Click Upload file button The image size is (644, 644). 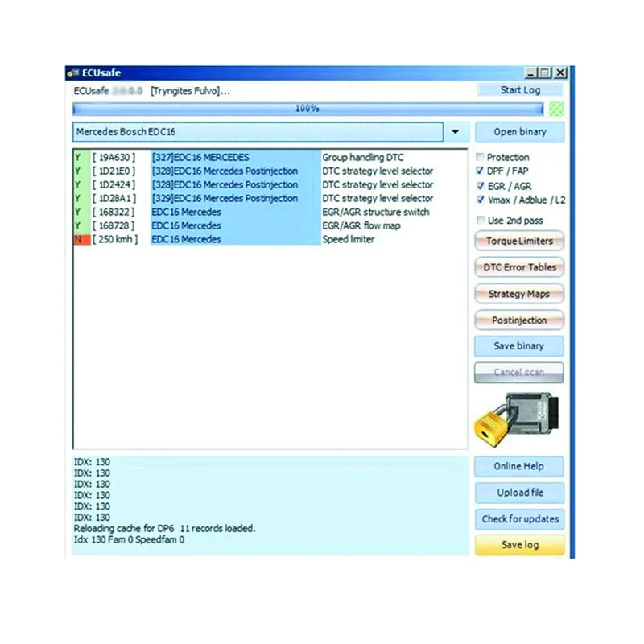[519, 493]
